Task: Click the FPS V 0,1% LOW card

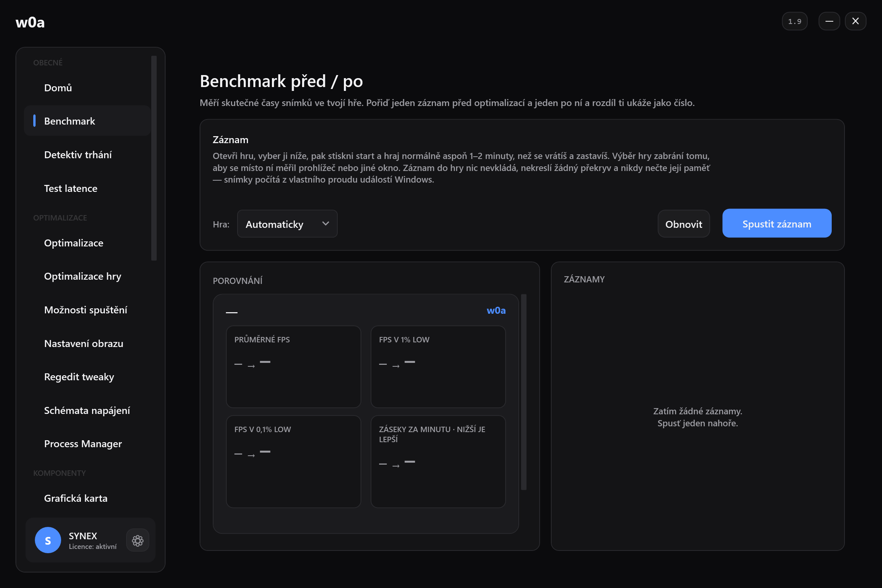Action: [293, 461]
